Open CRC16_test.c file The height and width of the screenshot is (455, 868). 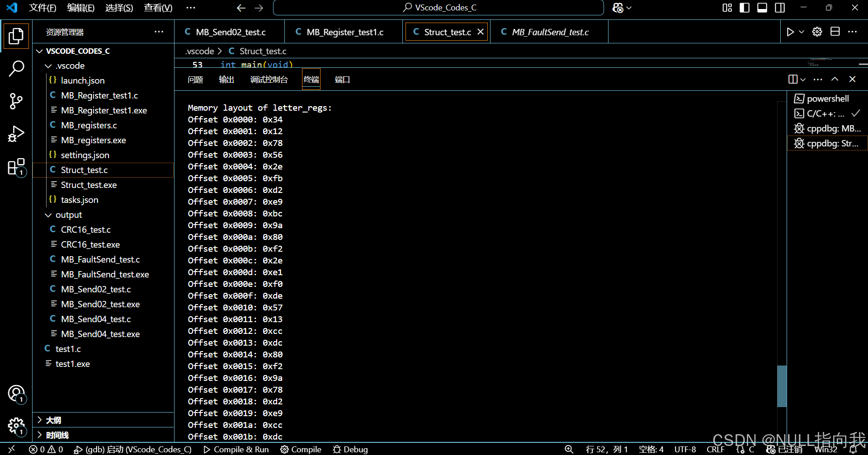click(x=103, y=230)
